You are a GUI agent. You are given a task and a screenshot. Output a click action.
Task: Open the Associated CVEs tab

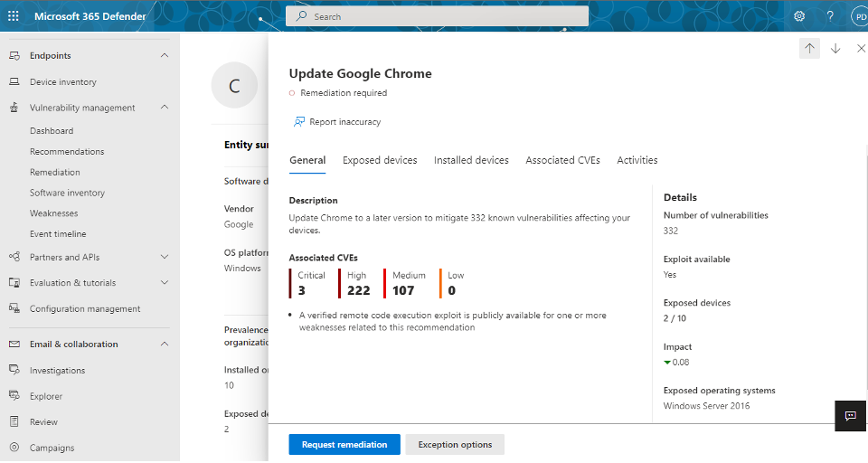tap(562, 161)
